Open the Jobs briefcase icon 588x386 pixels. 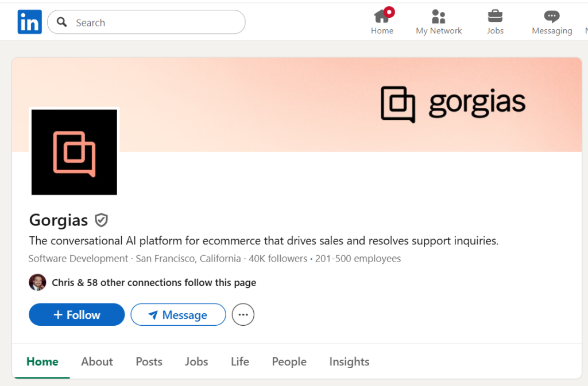point(494,17)
